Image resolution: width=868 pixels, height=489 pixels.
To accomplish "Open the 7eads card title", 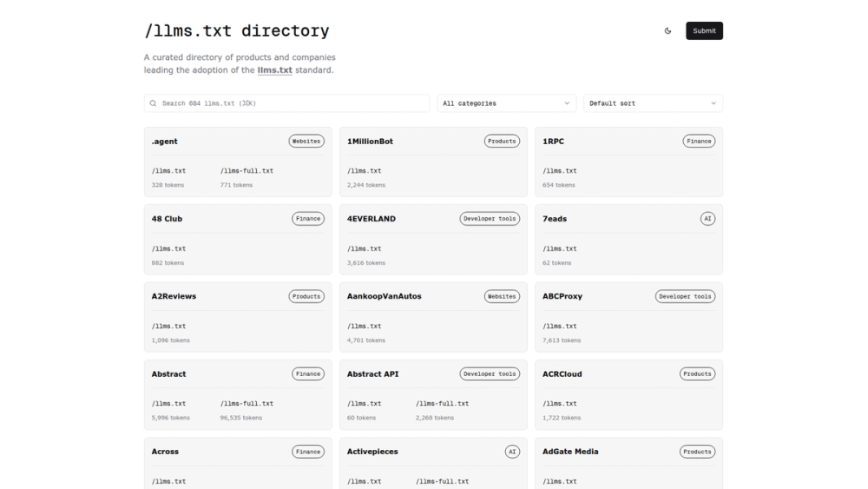I will point(554,219).
